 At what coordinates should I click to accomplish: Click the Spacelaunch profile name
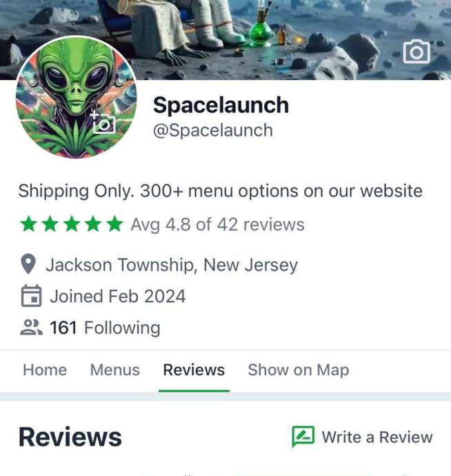(x=221, y=105)
